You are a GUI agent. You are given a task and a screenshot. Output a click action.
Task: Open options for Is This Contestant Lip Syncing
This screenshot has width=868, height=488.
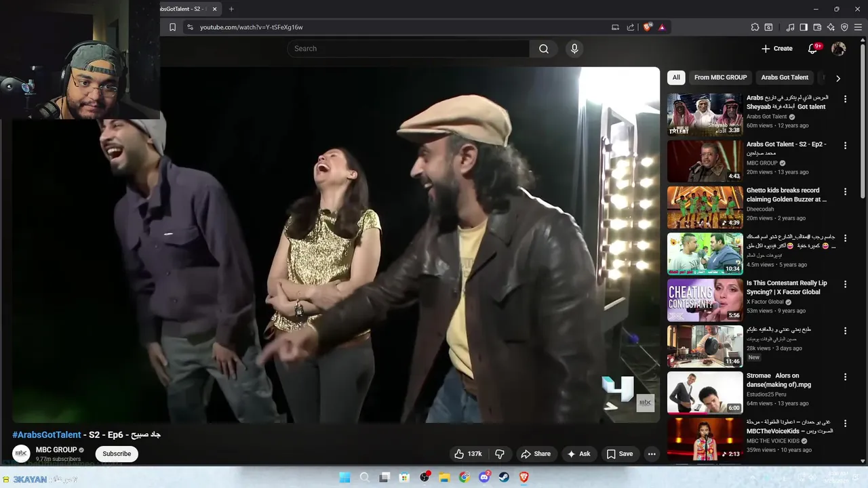845,285
